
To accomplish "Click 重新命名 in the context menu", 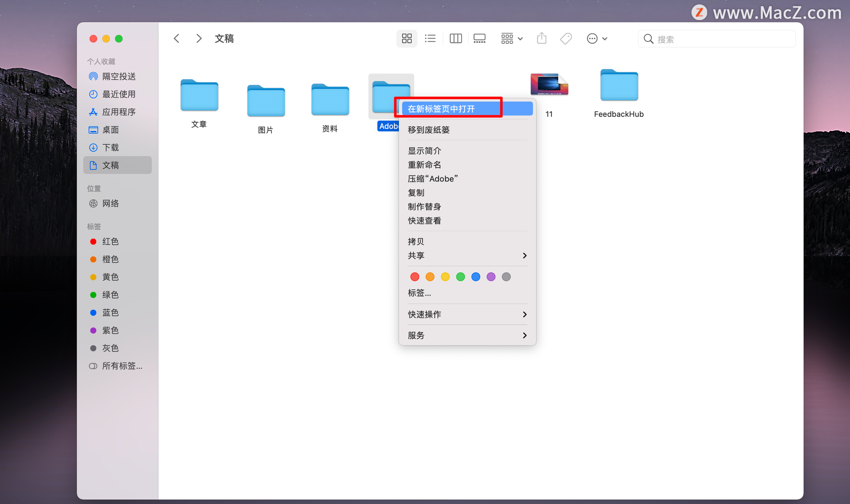I will 424,165.
